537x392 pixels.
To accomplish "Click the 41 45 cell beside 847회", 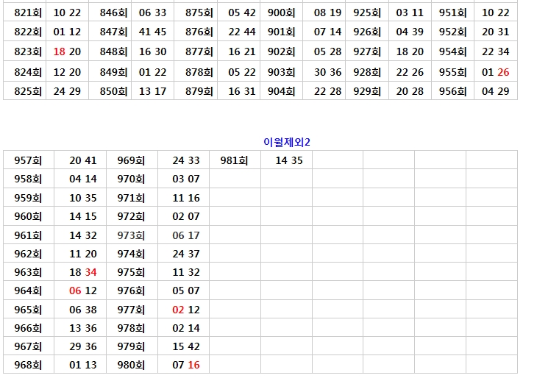I will point(152,32).
